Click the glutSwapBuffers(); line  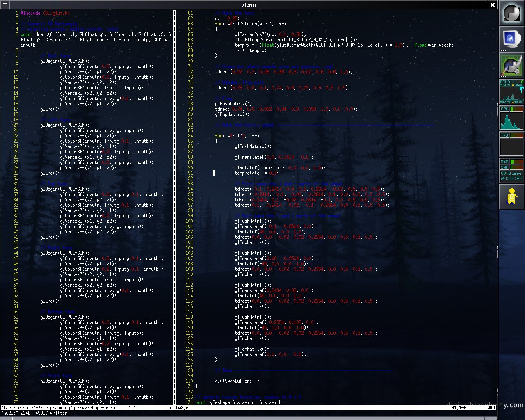click(x=237, y=381)
